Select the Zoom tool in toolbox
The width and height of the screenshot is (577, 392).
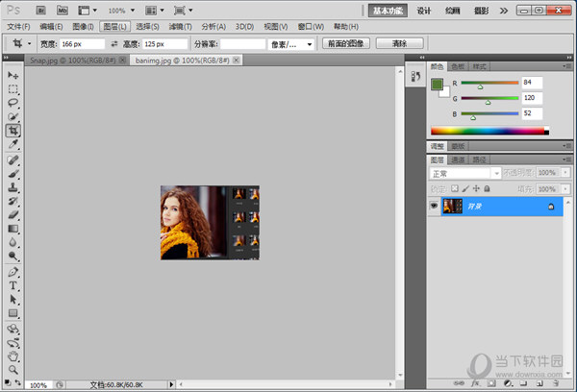point(13,368)
